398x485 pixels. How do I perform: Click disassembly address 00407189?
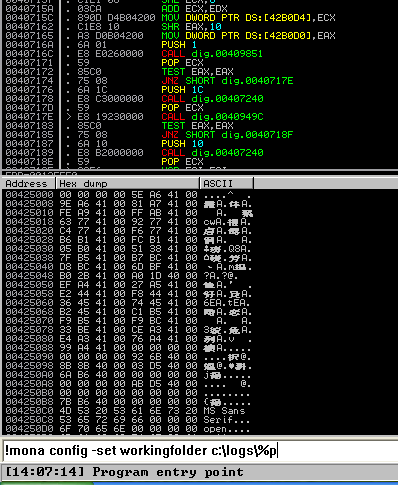click(x=29, y=152)
